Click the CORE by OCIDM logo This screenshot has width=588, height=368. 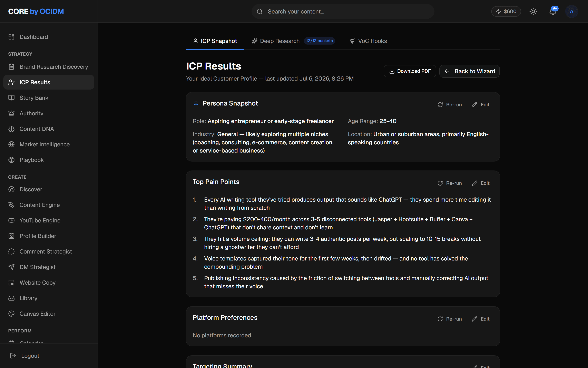click(36, 11)
